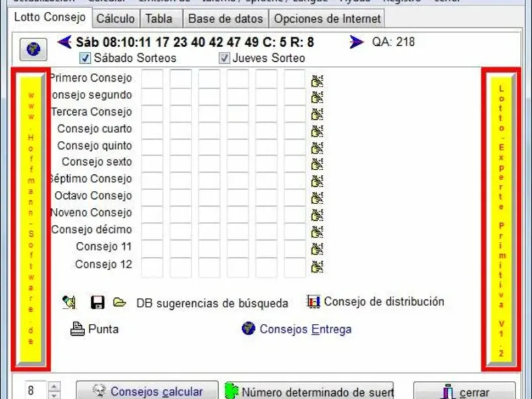The width and height of the screenshot is (532, 399).
Task: Click dice icon beside Consejo décimo row
Action: point(317,232)
